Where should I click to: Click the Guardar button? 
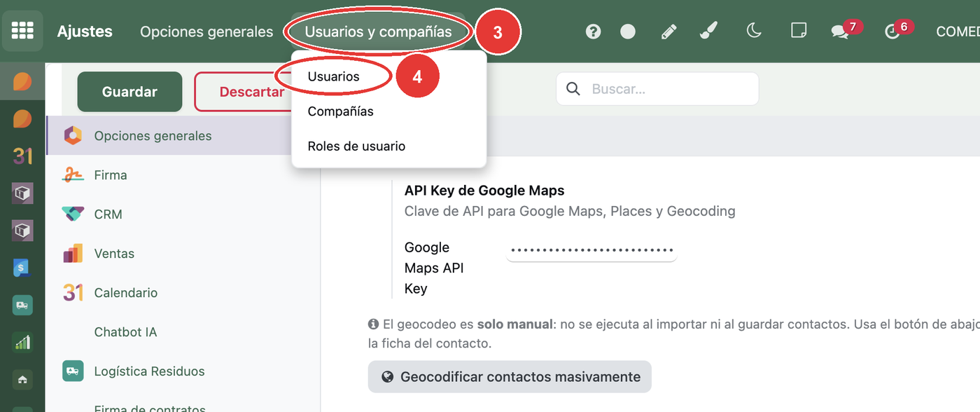[129, 92]
